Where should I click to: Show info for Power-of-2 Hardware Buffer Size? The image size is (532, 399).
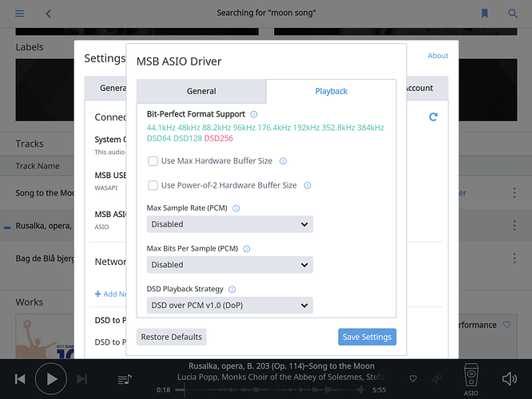(308, 185)
